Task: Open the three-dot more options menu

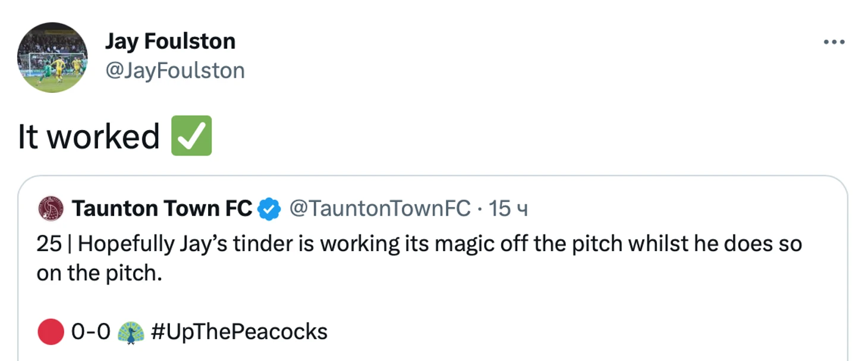Action: click(x=834, y=42)
